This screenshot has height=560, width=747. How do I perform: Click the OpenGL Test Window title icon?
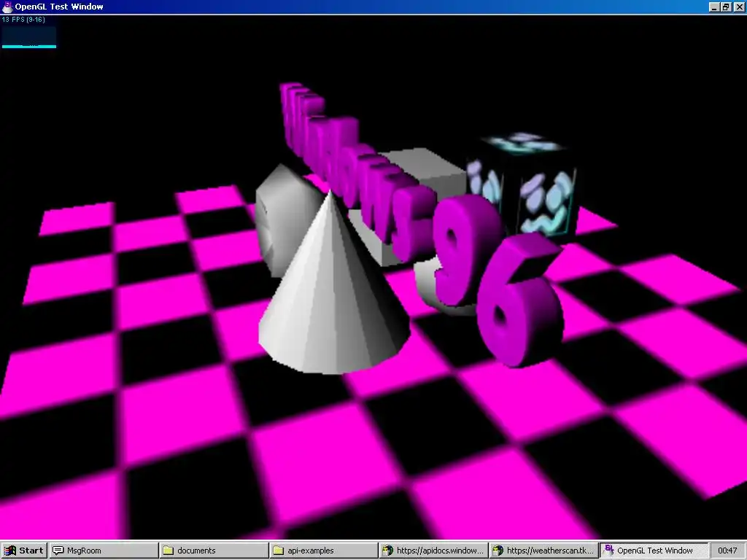pos(7,7)
